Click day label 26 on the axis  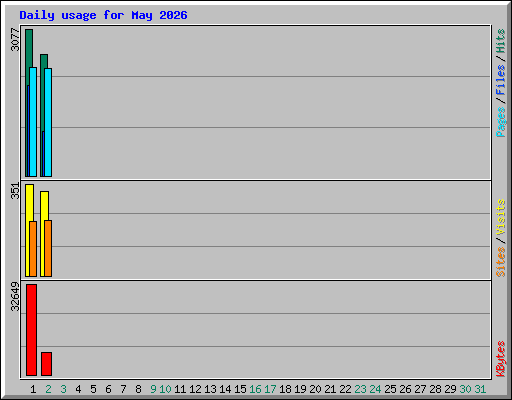click(x=405, y=389)
